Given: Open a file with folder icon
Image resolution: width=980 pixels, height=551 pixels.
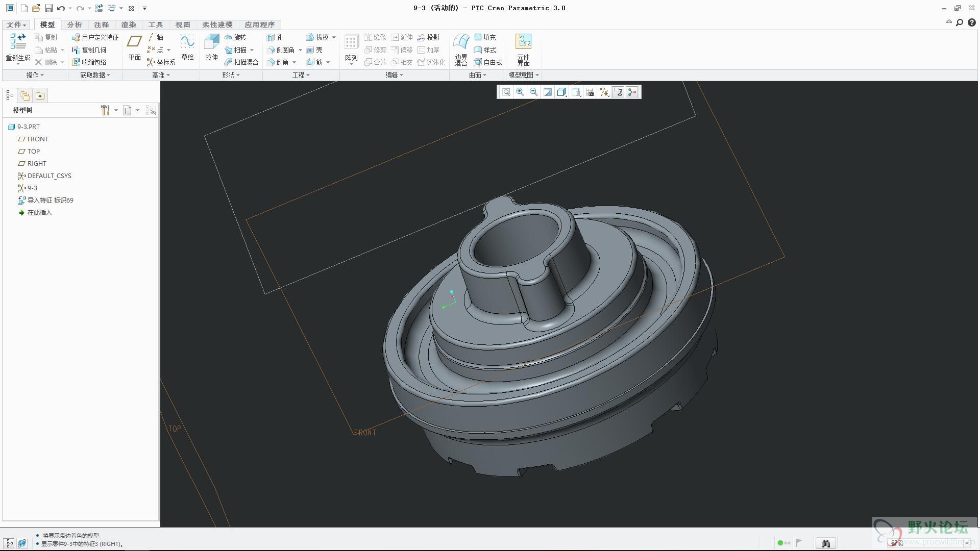Looking at the screenshot, I should 36,8.
